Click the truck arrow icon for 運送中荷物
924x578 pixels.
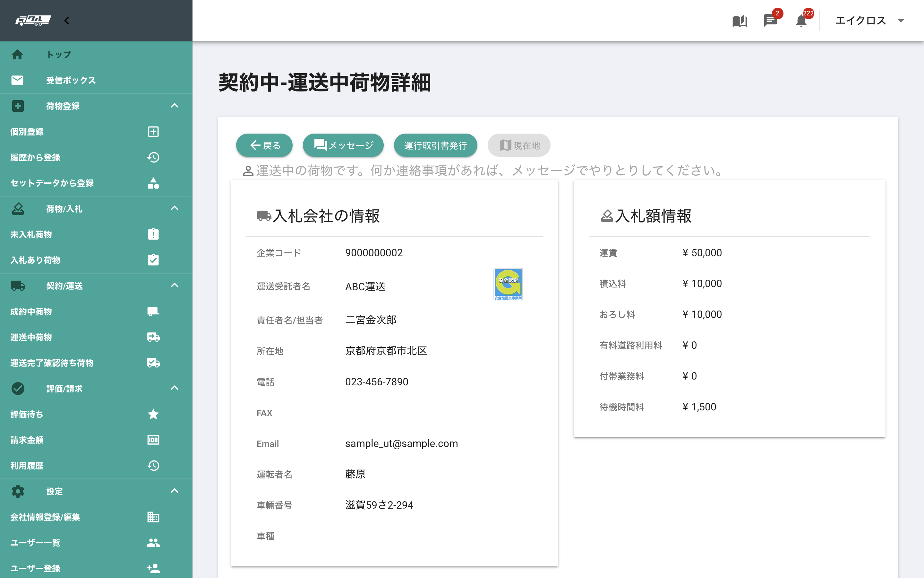click(153, 337)
